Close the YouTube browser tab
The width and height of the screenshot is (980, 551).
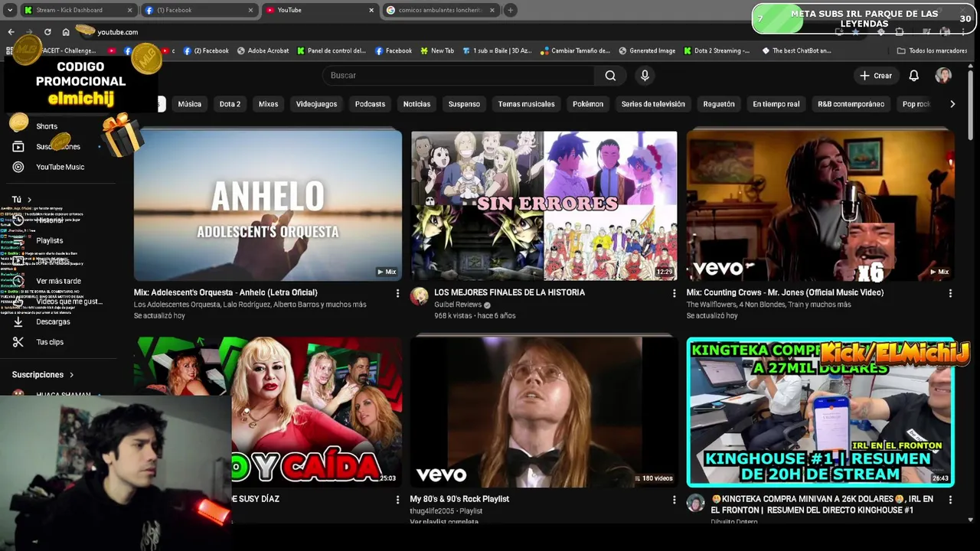[371, 10]
